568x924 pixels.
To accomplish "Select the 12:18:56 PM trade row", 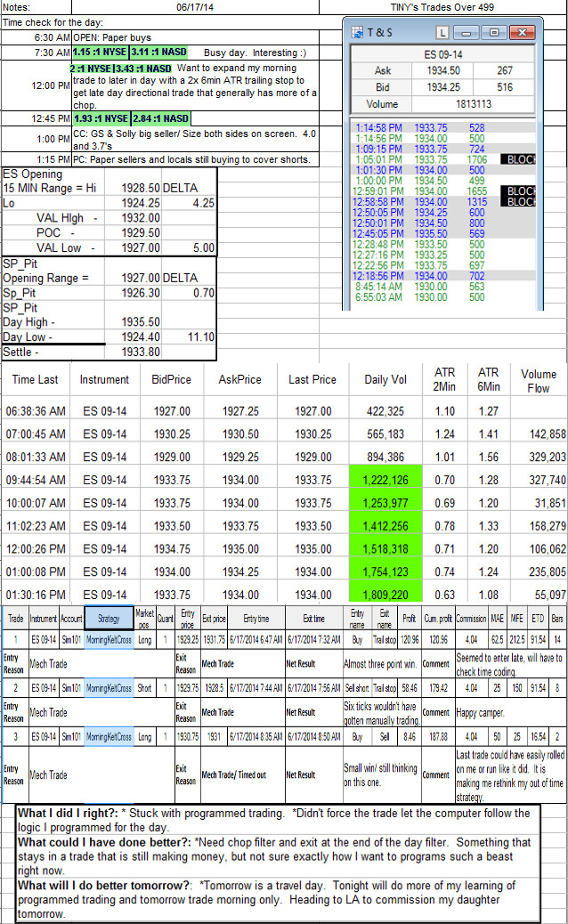I will [443, 276].
